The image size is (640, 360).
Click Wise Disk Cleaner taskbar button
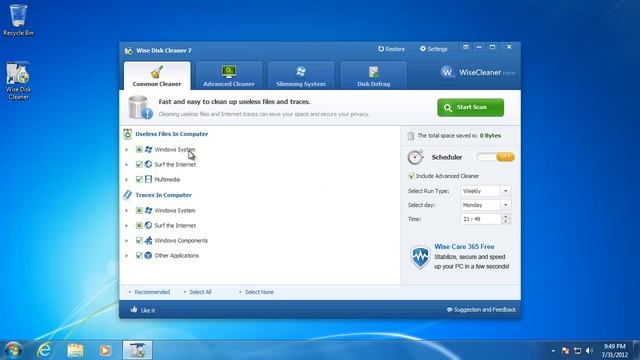pos(138,350)
